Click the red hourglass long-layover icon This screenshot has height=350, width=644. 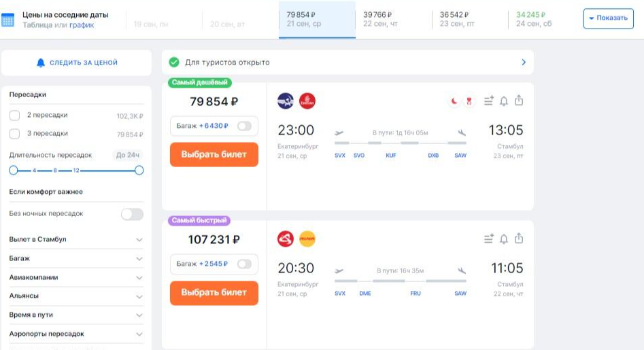(x=468, y=101)
